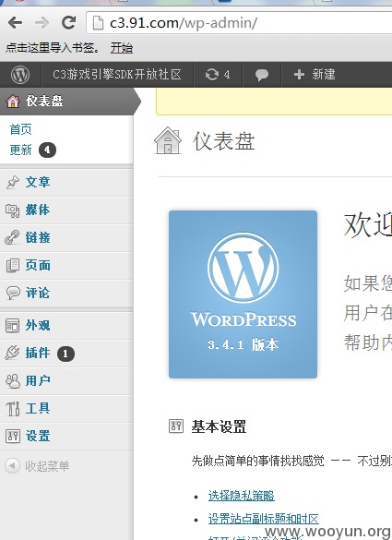Collapse the menu via 收起菜单
The height and width of the screenshot is (540, 392).
point(47,466)
